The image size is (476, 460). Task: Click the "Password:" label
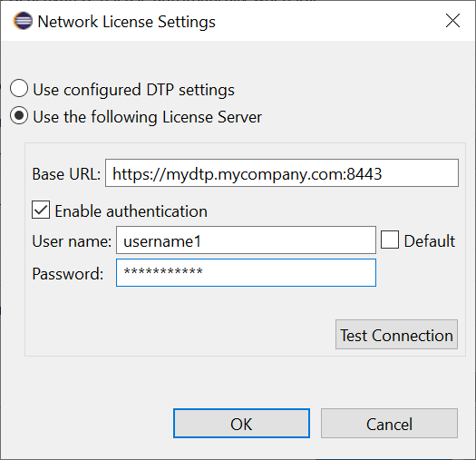pyautogui.click(x=68, y=274)
